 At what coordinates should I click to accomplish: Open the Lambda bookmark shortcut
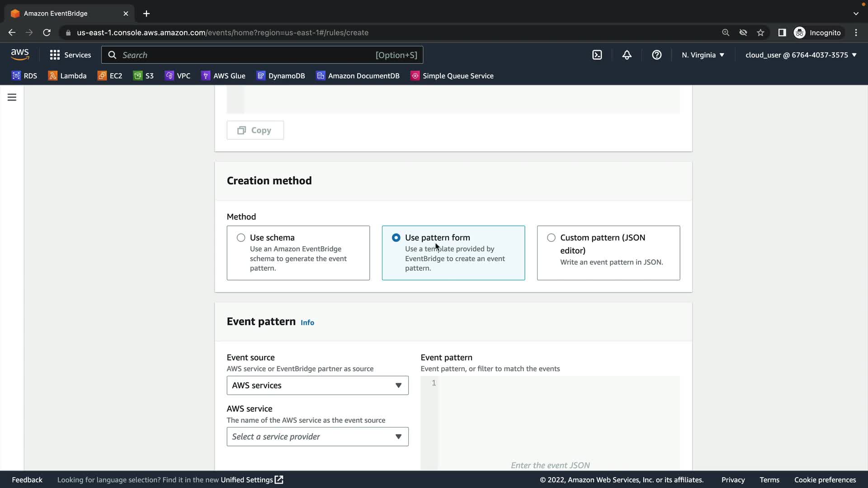click(x=67, y=76)
